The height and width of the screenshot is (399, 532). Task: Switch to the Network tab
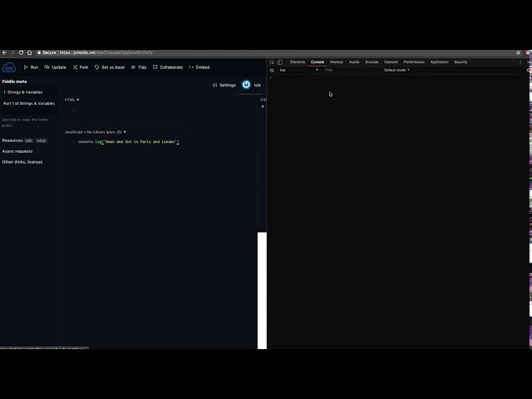[x=391, y=62]
